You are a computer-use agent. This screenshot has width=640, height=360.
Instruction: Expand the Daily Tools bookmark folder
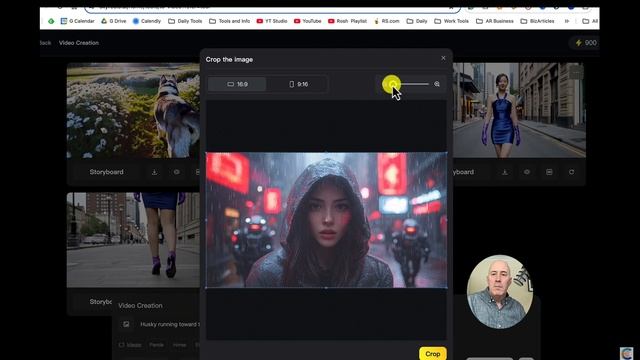(185, 21)
